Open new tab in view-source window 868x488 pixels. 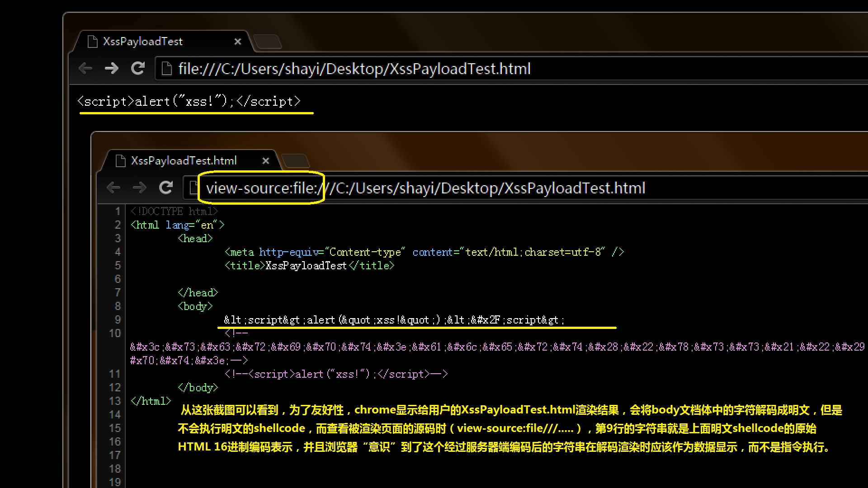(296, 161)
